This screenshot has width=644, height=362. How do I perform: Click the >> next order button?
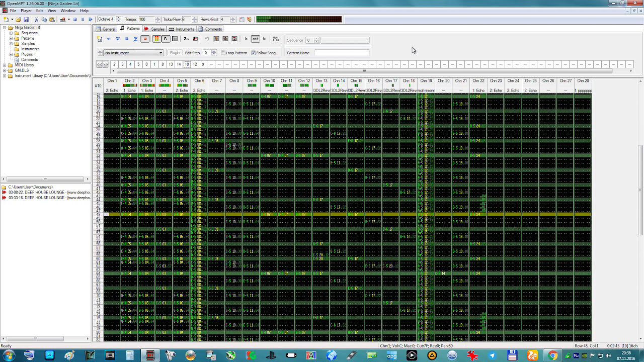click(106, 64)
